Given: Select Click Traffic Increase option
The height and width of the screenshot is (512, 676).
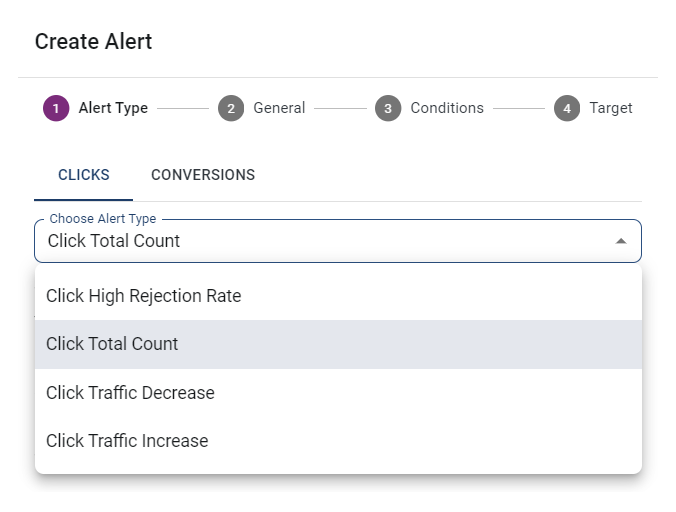Looking at the screenshot, I should click(127, 441).
